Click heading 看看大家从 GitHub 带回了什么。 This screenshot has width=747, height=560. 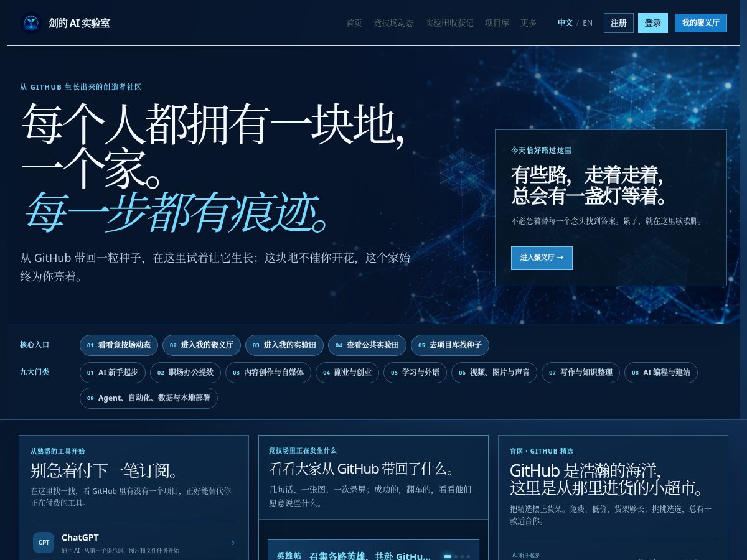coord(364,469)
